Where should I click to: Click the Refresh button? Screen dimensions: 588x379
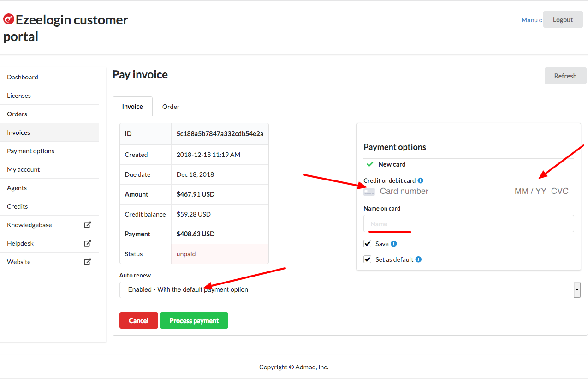tap(565, 76)
